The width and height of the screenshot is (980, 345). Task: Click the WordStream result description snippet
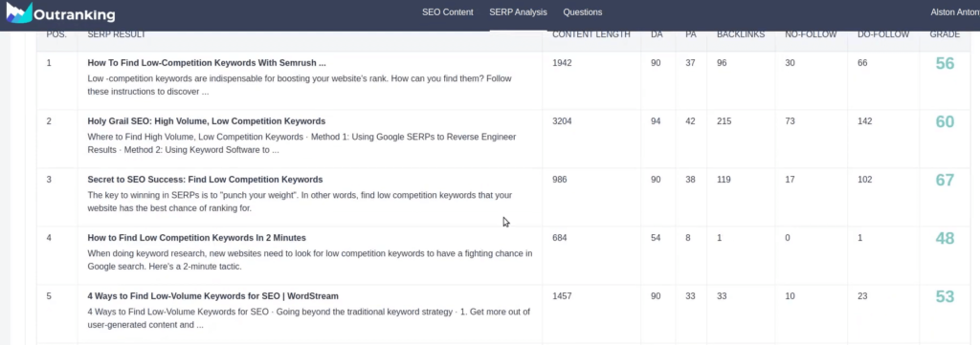309,317
